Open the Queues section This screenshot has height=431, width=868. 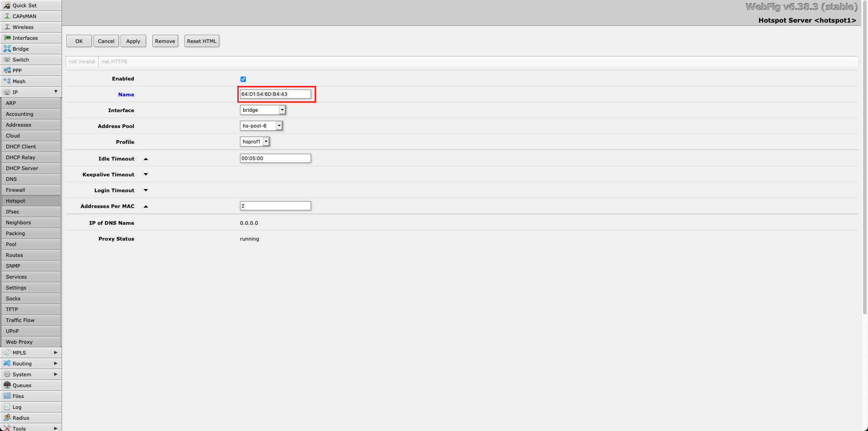pyautogui.click(x=31, y=385)
